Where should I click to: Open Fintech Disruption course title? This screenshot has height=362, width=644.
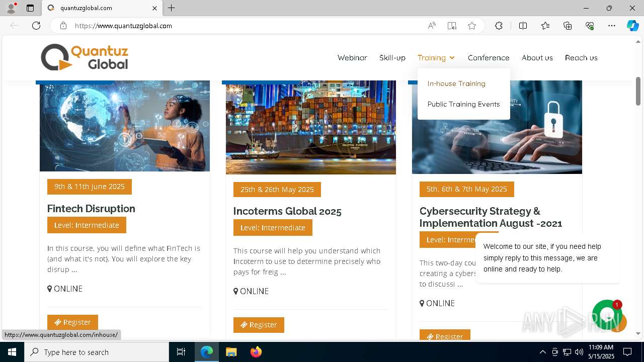click(91, 208)
